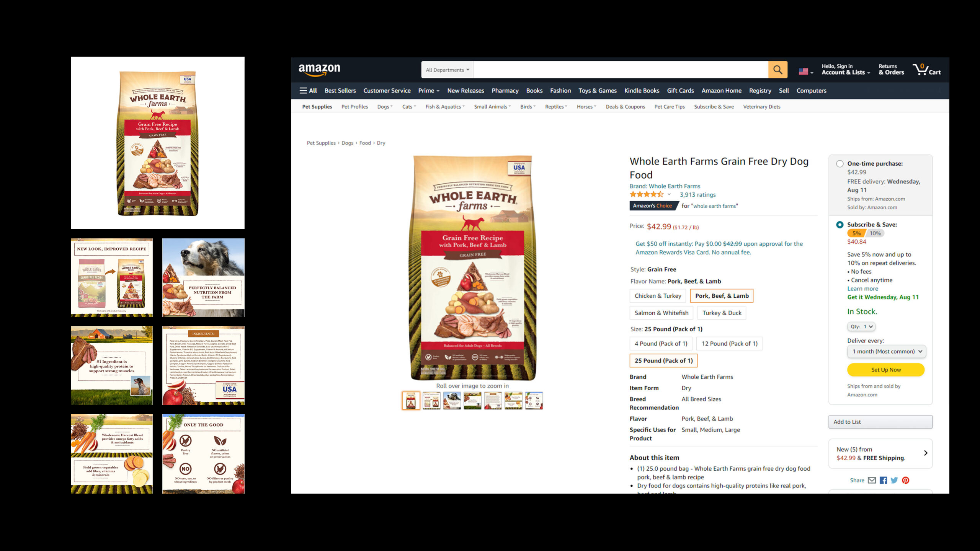Image resolution: width=980 pixels, height=551 pixels.
Task: Open the hamburger All menu
Action: click(x=308, y=91)
